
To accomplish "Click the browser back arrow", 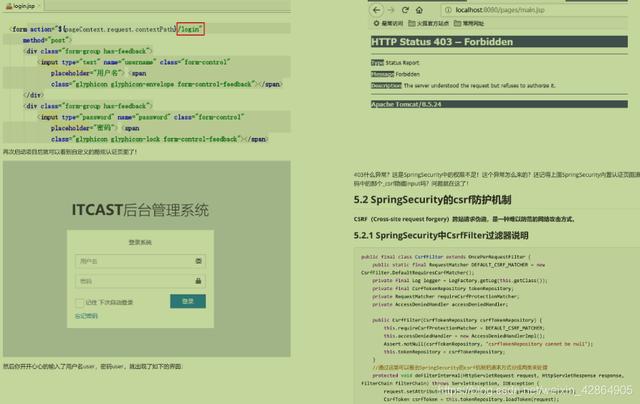I will click(x=377, y=10).
